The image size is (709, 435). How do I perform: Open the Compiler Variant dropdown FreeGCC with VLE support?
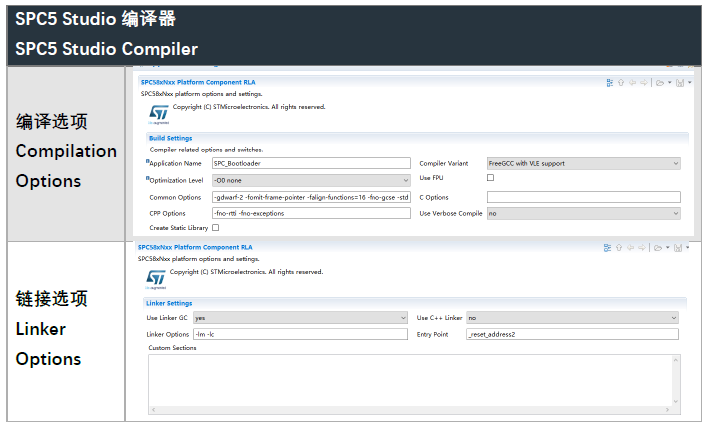pos(583,163)
